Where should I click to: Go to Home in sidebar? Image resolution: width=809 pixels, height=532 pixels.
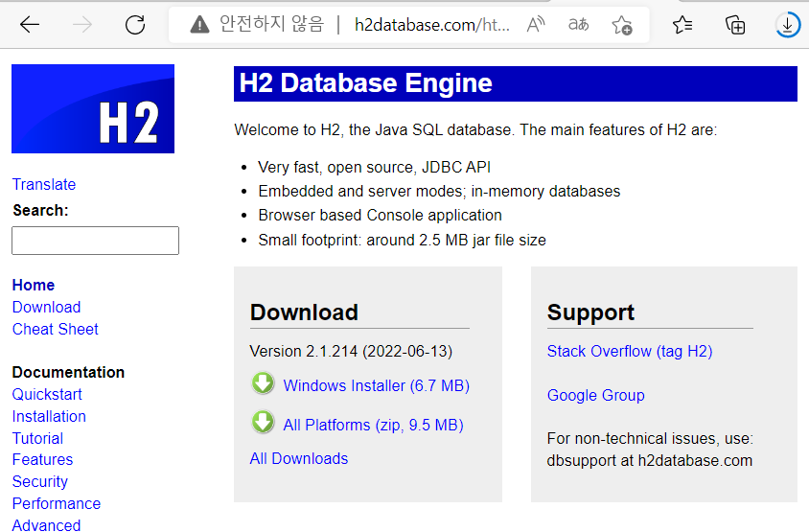pos(34,285)
